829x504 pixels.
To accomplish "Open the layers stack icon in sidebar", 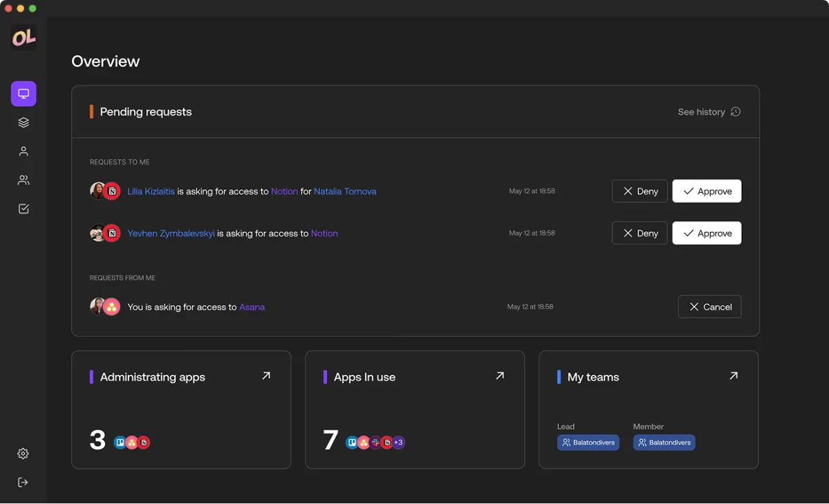I will pos(23,123).
